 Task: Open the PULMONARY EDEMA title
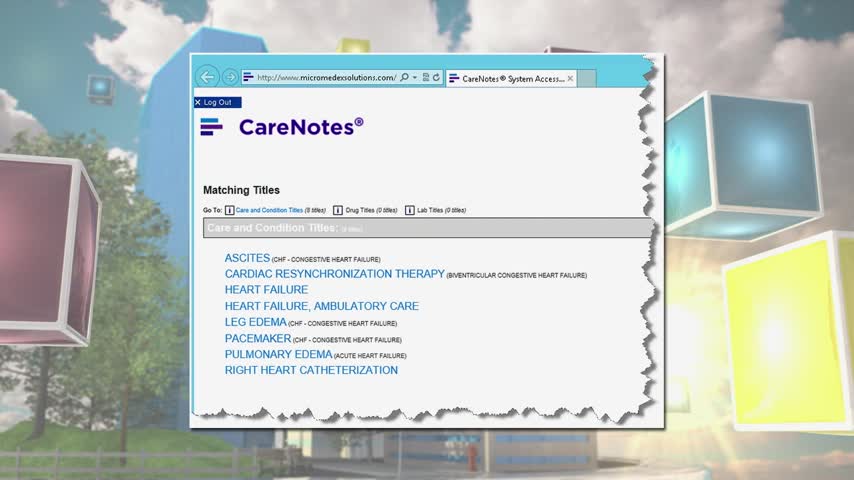click(278, 354)
